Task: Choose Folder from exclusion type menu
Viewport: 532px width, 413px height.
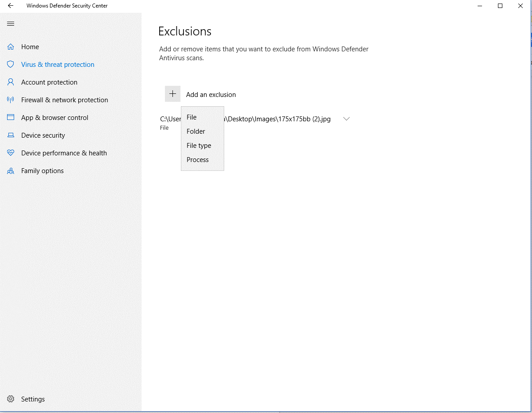Action: tap(203, 131)
